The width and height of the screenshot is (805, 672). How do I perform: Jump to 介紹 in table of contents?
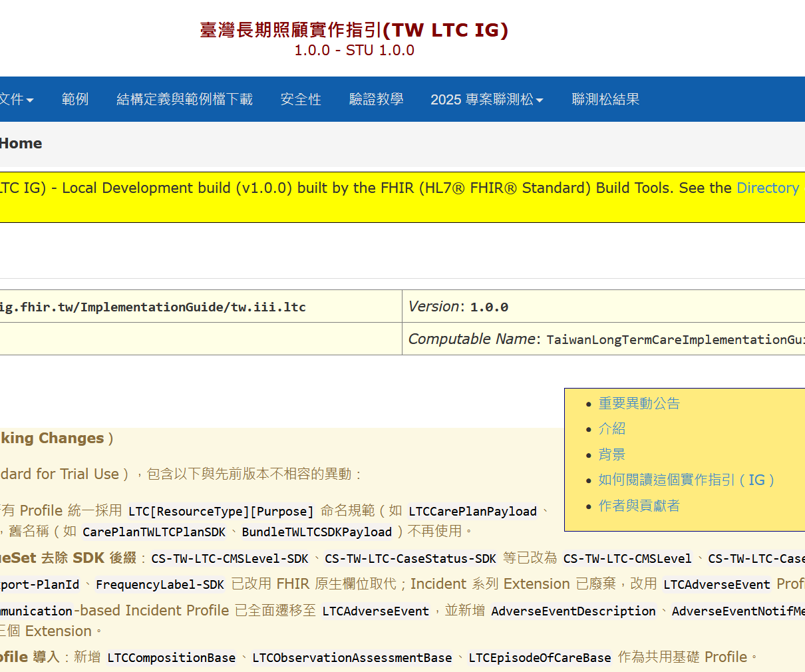(611, 429)
